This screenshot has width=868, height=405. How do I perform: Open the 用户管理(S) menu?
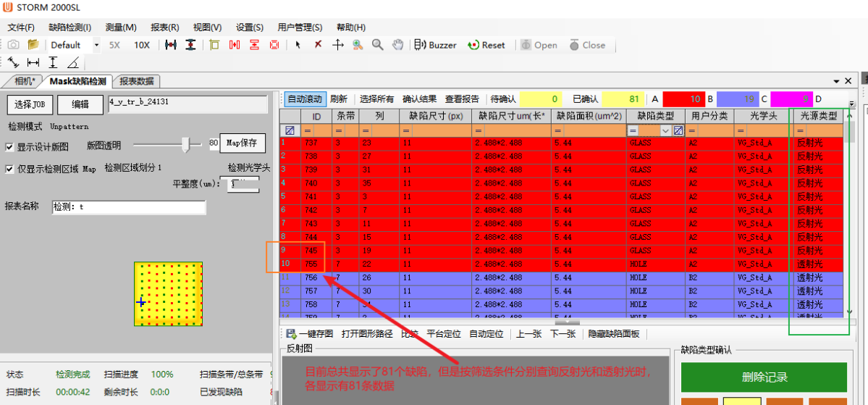(x=300, y=27)
